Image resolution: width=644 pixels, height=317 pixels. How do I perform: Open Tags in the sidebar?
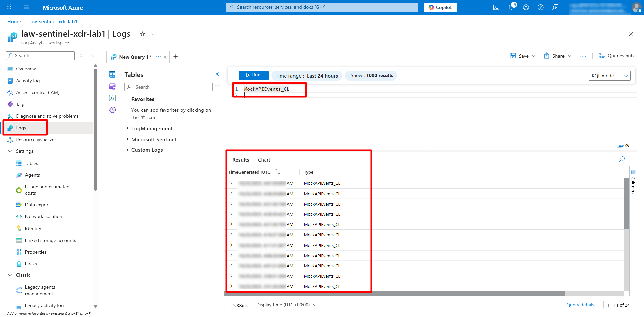coord(21,104)
